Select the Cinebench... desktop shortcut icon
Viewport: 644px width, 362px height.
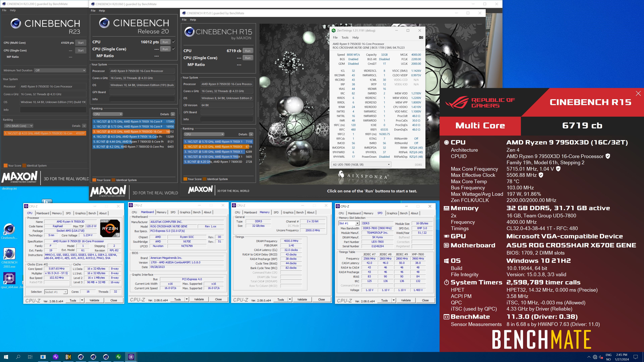pyautogui.click(x=9, y=231)
